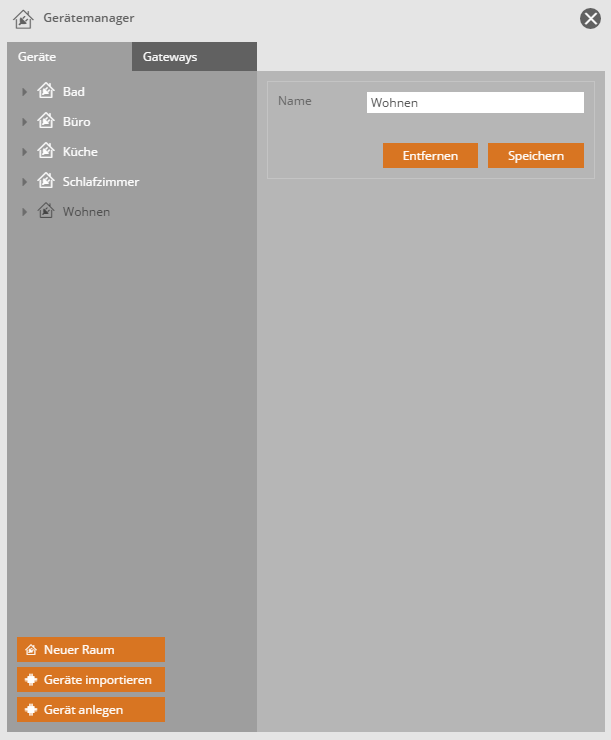Create a room with Neuer Raum
611x740 pixels.
pyautogui.click(x=91, y=650)
